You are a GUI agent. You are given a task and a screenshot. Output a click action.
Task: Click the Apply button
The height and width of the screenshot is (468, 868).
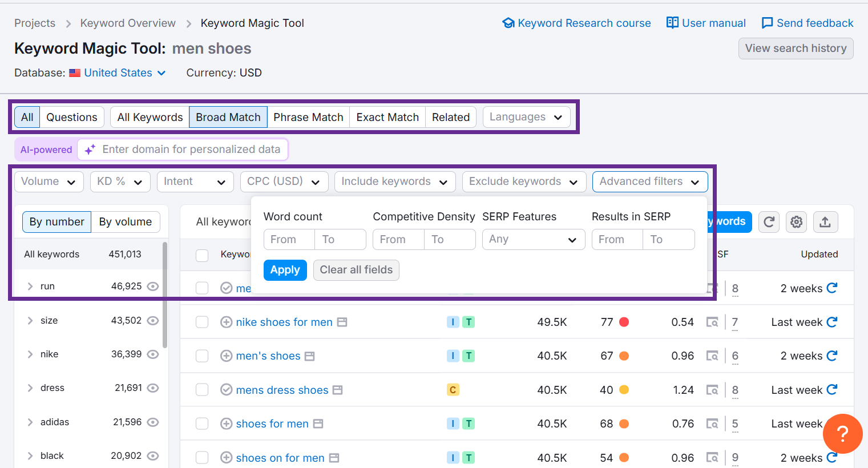pos(285,270)
